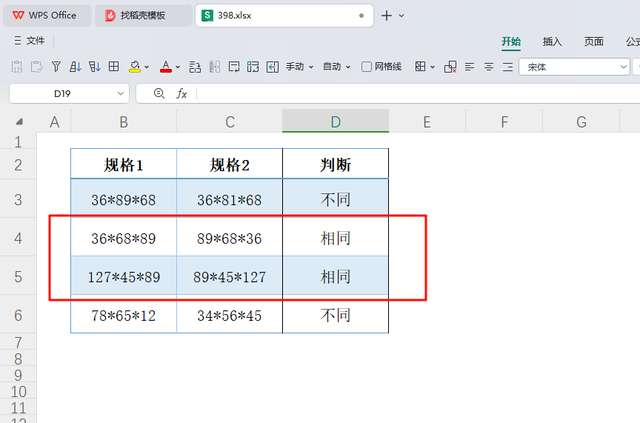The image size is (640, 423).
Task: Click the WPS Office home tab
Action: 47,16
